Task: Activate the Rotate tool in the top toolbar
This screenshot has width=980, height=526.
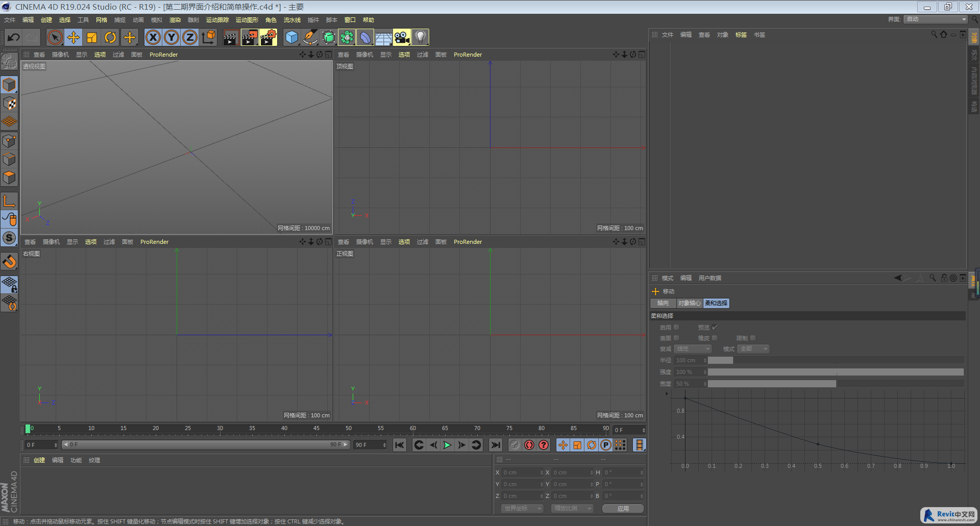Action: (x=110, y=37)
